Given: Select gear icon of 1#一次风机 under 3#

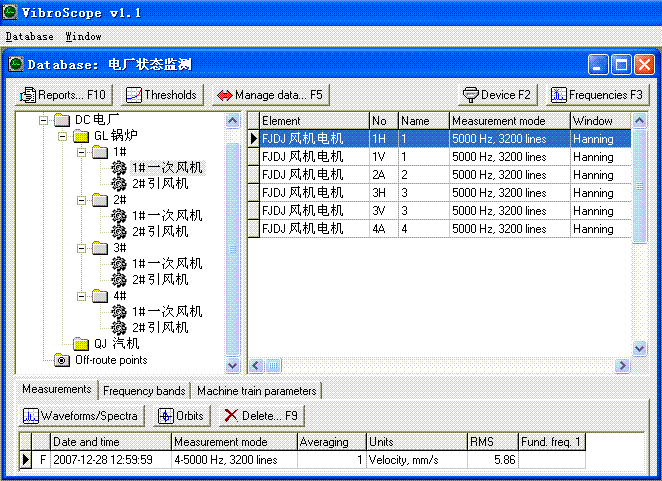Looking at the screenshot, I should (119, 264).
